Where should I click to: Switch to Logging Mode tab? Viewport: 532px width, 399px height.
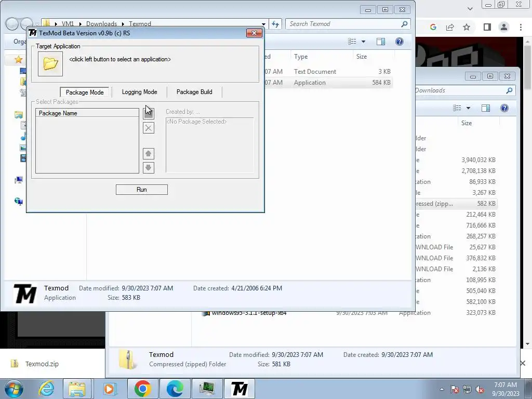(139, 92)
